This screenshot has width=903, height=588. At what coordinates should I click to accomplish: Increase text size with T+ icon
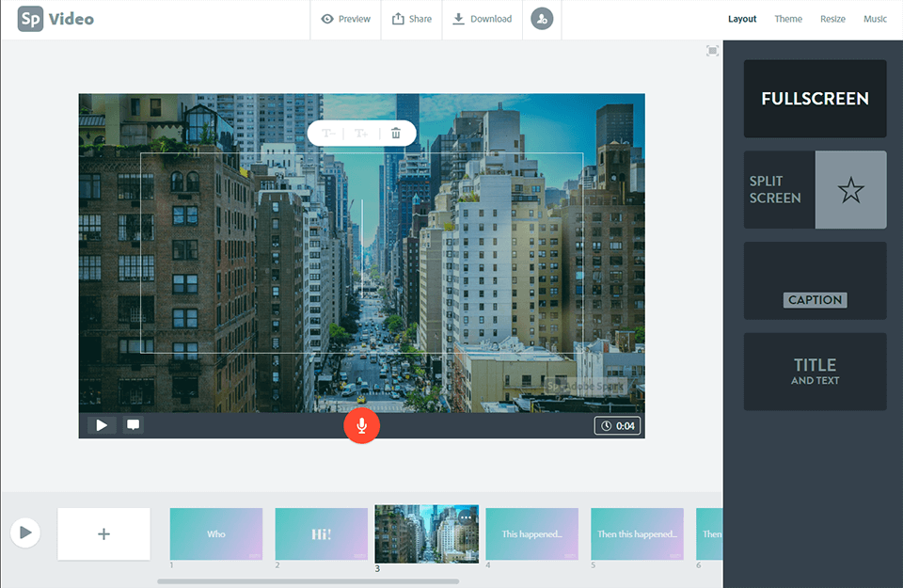point(361,134)
